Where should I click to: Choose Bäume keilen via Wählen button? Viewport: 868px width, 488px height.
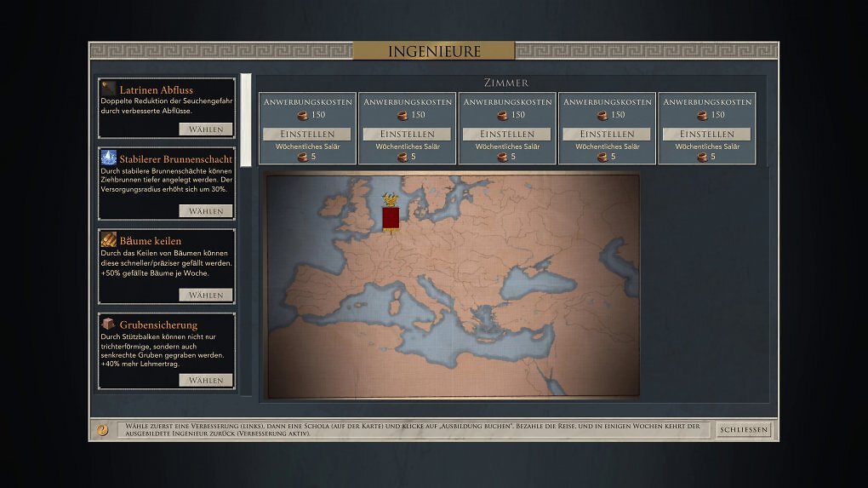click(206, 296)
